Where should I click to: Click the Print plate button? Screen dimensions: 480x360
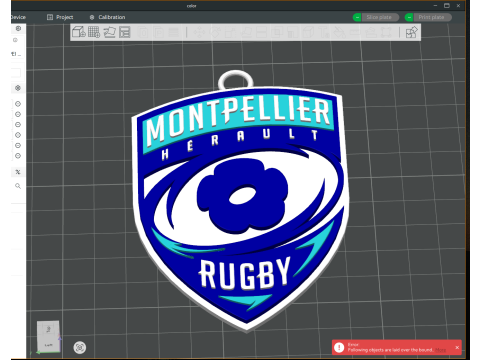pos(433,17)
